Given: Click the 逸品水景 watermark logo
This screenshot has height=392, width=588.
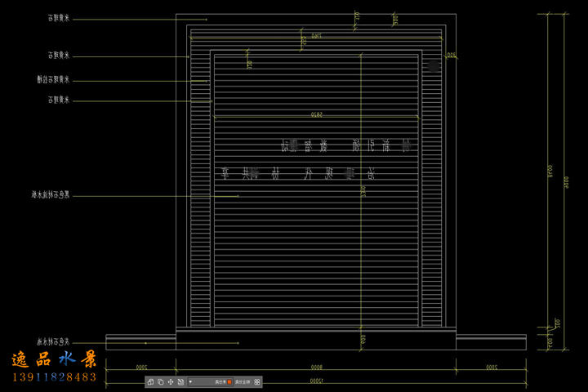Looking at the screenshot, I should click(54, 360).
